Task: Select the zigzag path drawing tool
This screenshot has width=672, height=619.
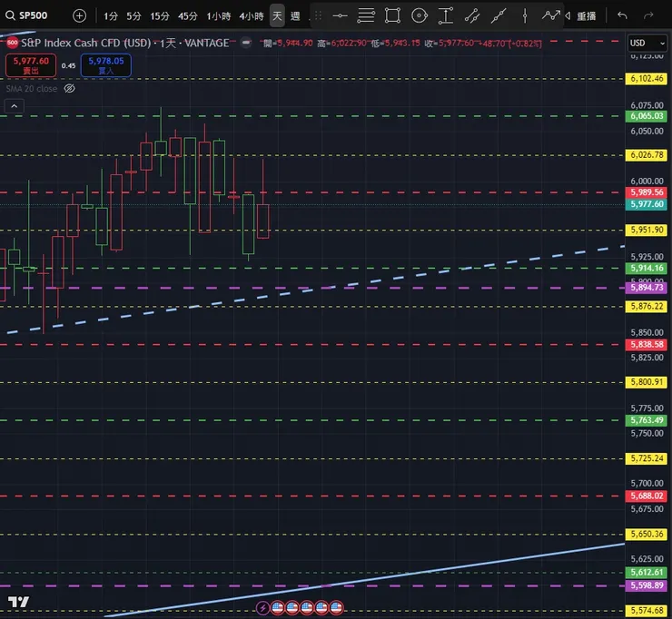Action: [x=550, y=15]
